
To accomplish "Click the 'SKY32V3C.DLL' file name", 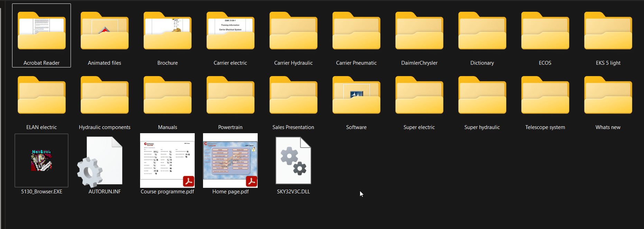I will pyautogui.click(x=293, y=192).
